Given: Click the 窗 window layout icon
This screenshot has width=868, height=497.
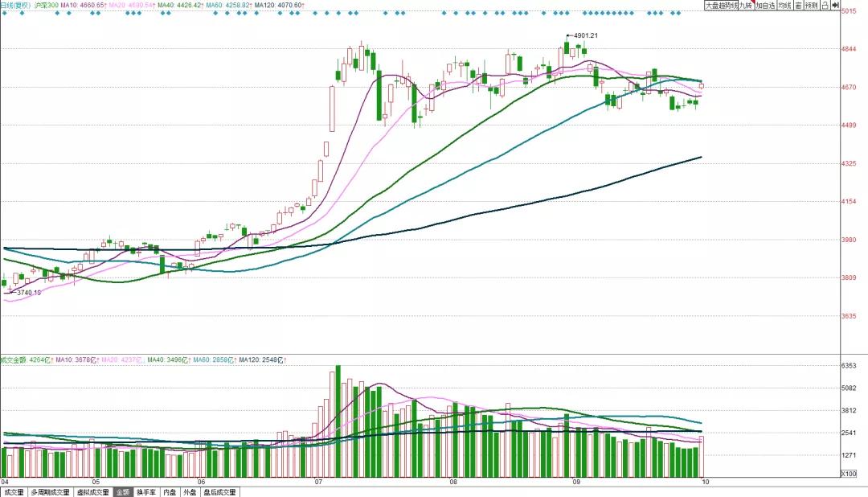Looking at the screenshot, I should [798, 5].
